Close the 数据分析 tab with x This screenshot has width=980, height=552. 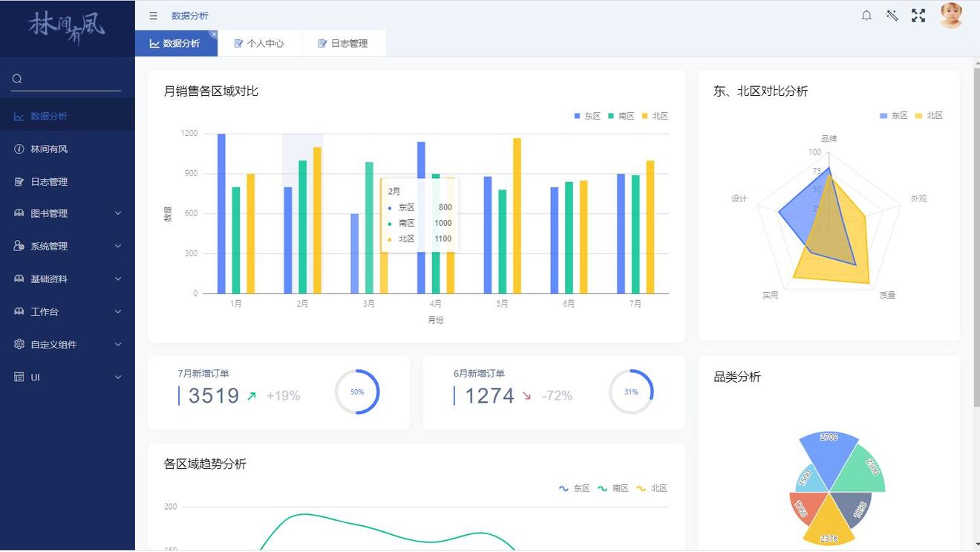click(x=214, y=34)
